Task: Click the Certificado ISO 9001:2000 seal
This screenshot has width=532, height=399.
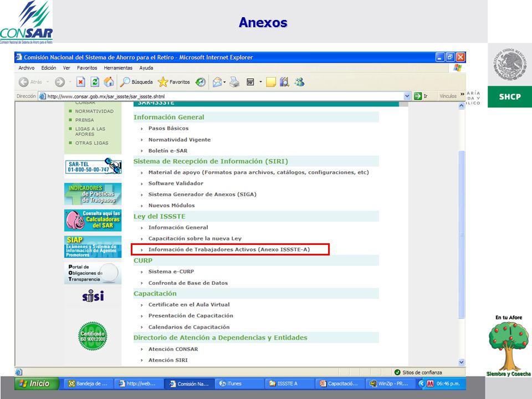Action: pyautogui.click(x=93, y=336)
